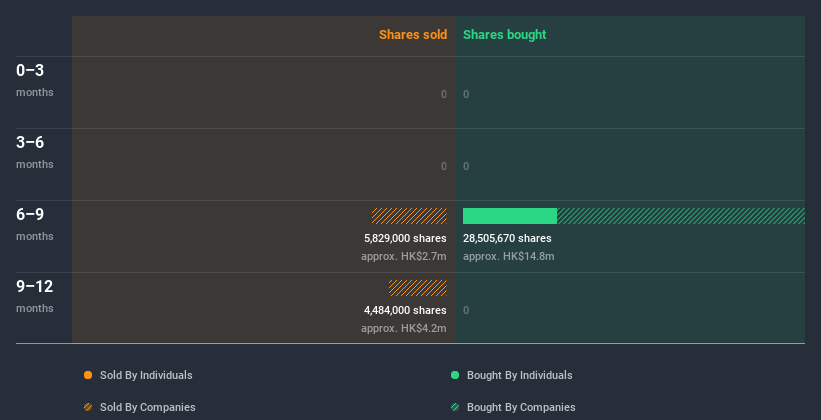821x420 pixels.
Task: Click the shares bought zero in 3–6 months
Action: 466,166
